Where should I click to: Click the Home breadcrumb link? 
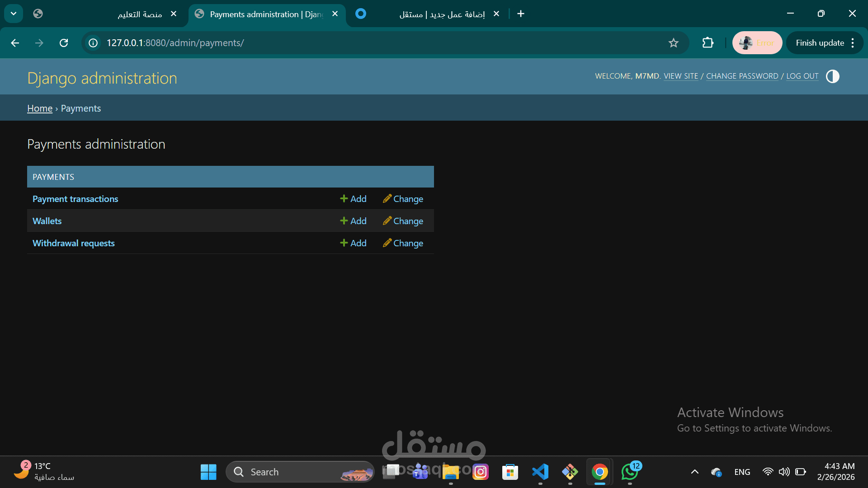(x=40, y=108)
